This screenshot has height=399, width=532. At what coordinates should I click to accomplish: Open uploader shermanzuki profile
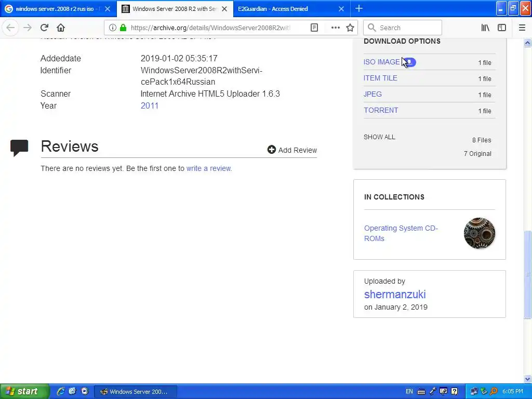(395, 294)
